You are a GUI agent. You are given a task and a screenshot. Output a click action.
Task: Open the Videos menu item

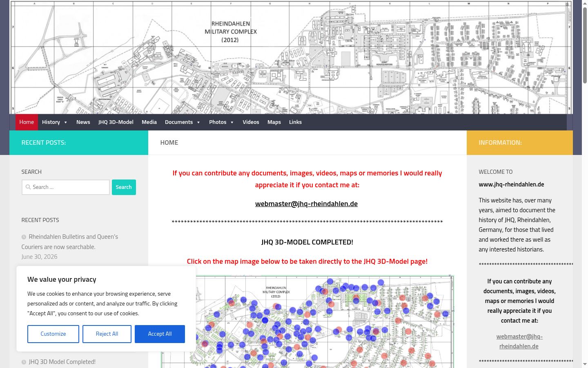click(251, 122)
